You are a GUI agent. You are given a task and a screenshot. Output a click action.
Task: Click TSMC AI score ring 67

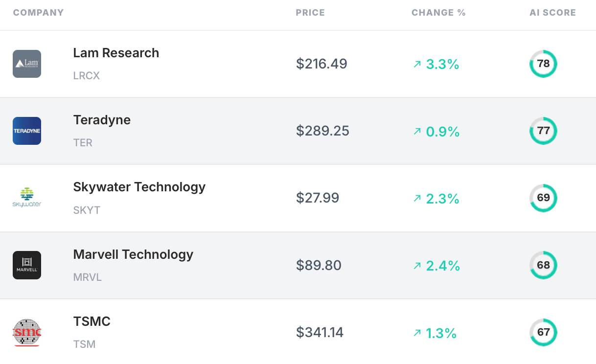(x=543, y=332)
